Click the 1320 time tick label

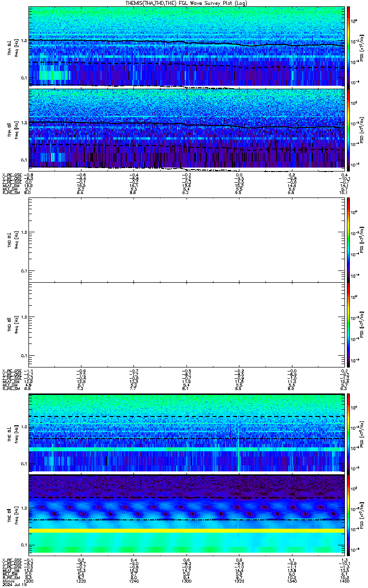239,581
